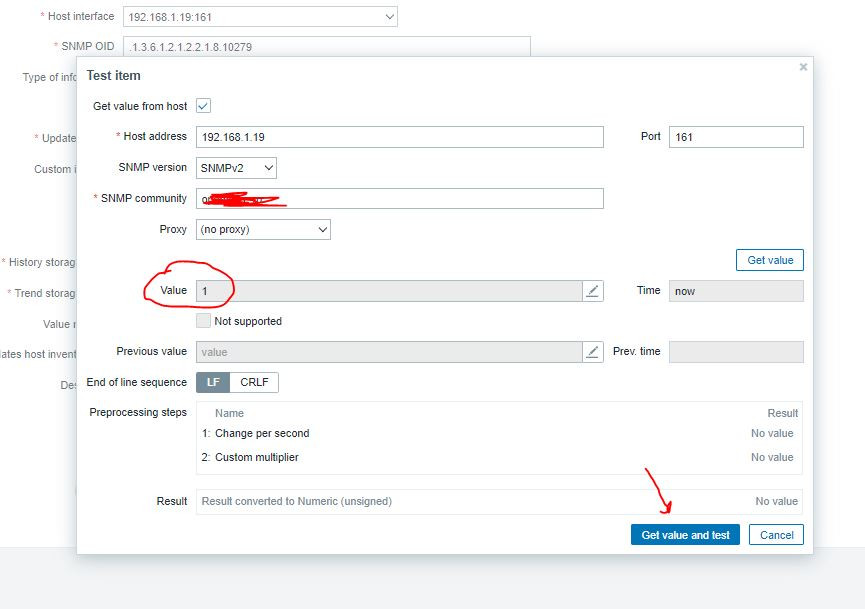Open the Host interface dropdown
Screen dimensions: 865x609
tap(260, 17)
